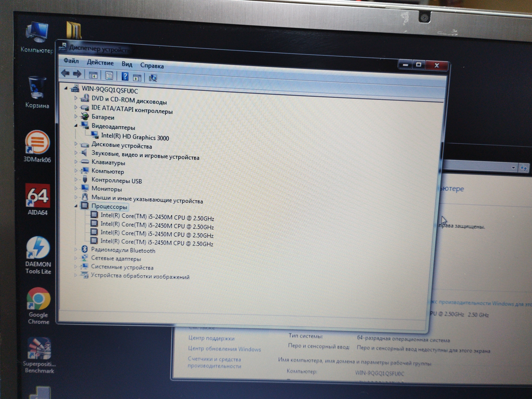Click Центр обновления Windows link in System window
The image size is (532, 399).
click(x=224, y=349)
